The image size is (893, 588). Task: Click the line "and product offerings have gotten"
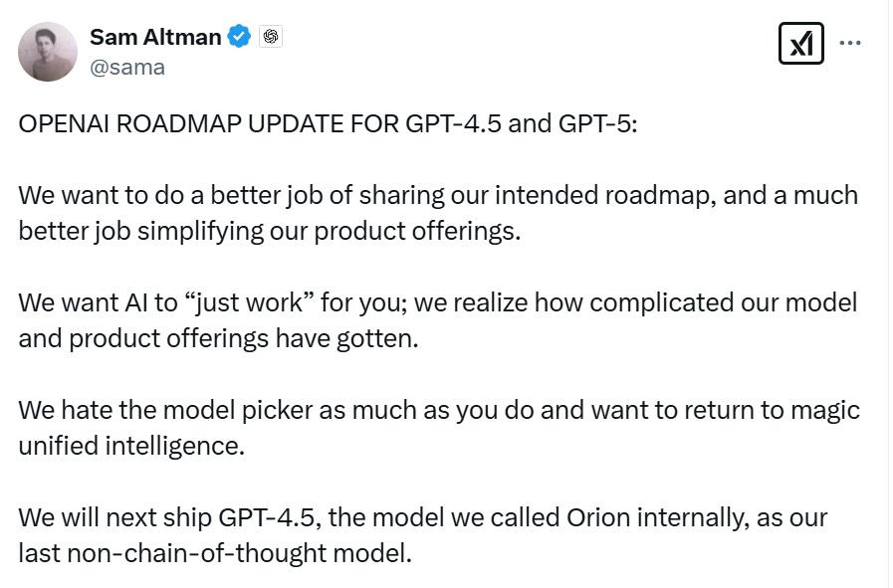[x=218, y=338]
